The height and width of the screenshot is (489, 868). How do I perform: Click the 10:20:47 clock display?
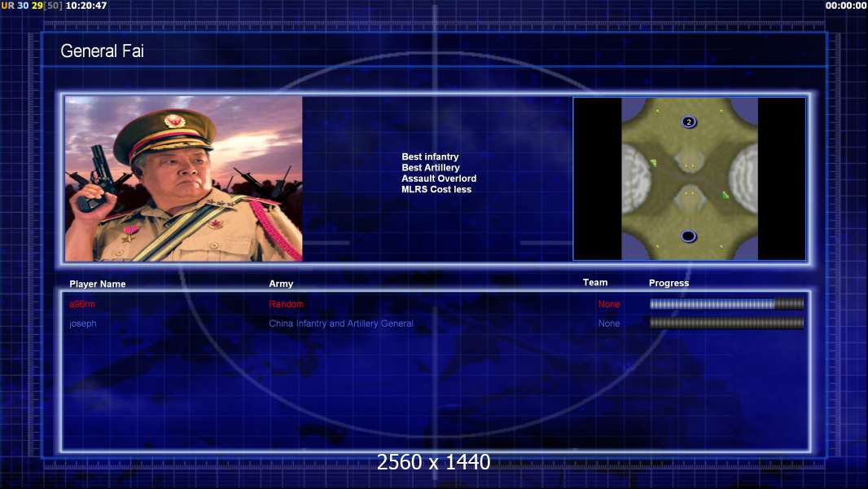point(86,6)
